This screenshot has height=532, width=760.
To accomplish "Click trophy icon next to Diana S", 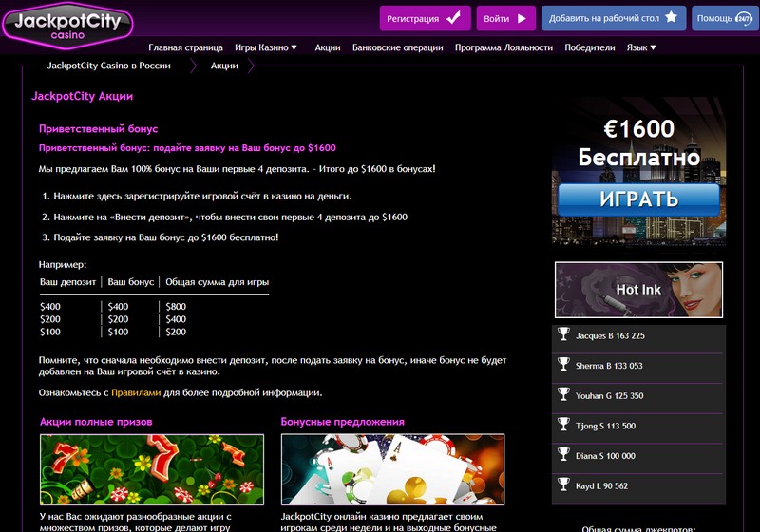I will (563, 454).
